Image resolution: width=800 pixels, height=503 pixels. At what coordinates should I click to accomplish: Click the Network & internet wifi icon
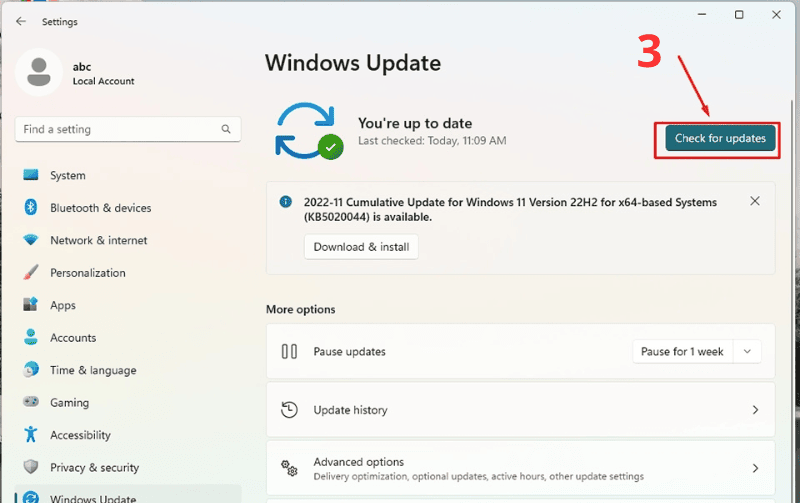[31, 241]
